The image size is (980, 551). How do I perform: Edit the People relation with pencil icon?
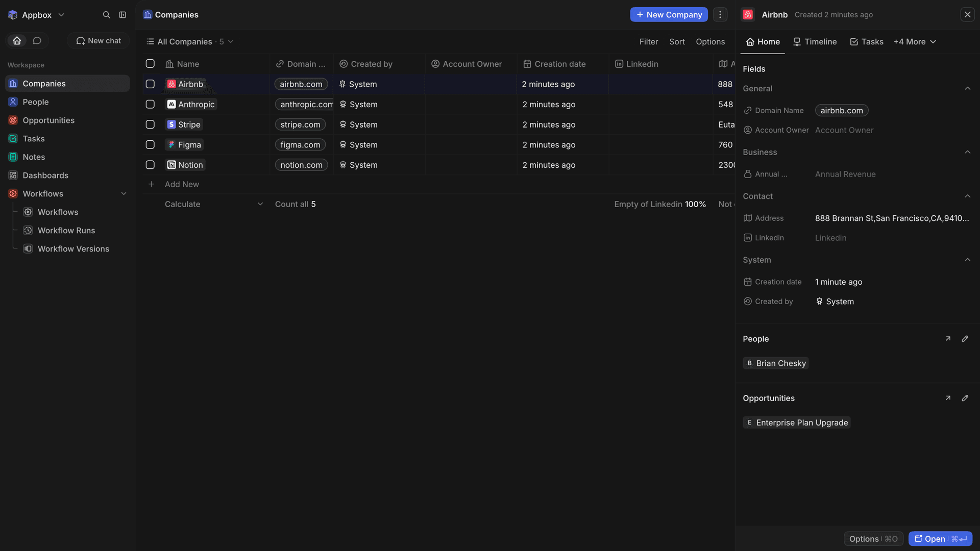coord(965,339)
